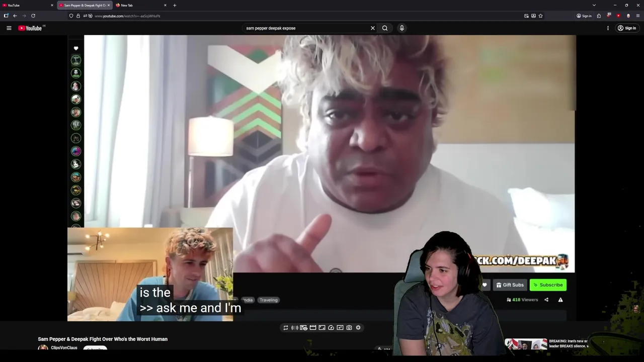644x362 pixels.
Task: Click the address bar URL
Action: (x=127, y=16)
